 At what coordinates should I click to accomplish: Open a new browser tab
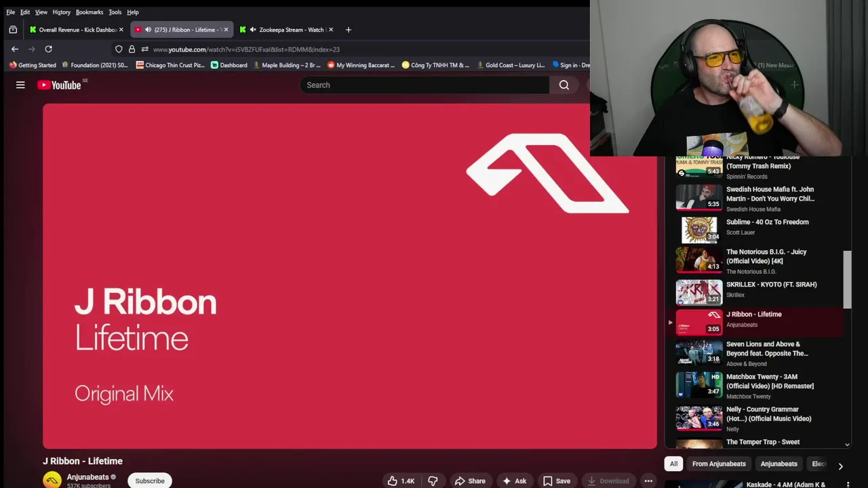tap(348, 30)
